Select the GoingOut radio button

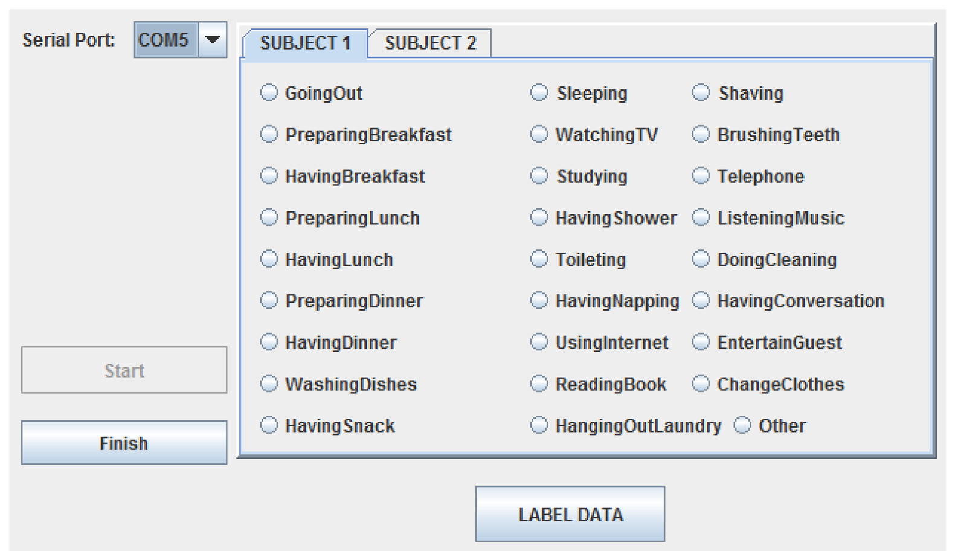(x=269, y=93)
